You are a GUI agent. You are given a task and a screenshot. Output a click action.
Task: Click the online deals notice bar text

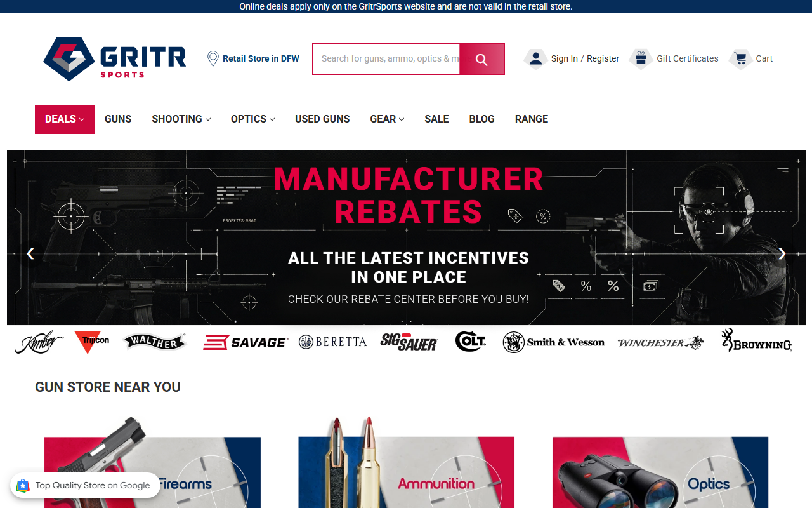[406, 6]
